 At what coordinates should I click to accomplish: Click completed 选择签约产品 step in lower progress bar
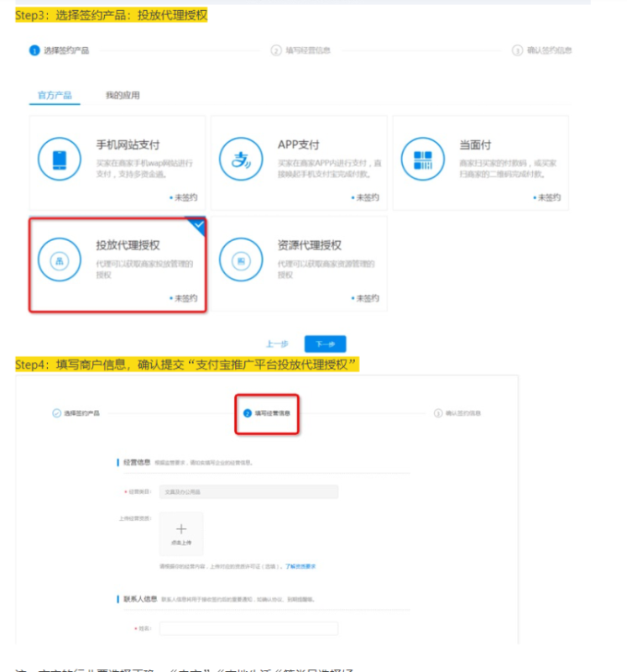pos(76,413)
